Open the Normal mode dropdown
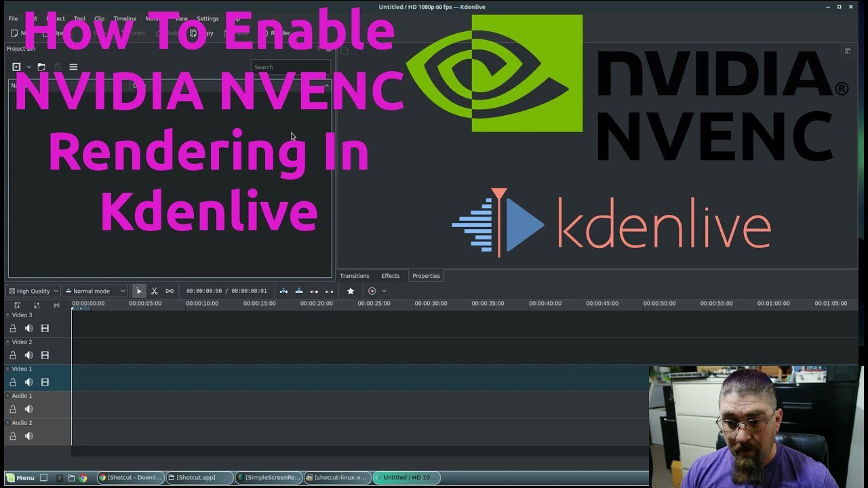Image resolution: width=868 pixels, height=488 pixels. (x=94, y=291)
